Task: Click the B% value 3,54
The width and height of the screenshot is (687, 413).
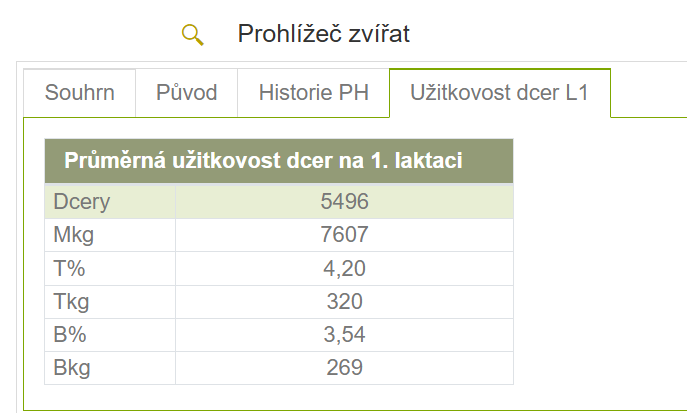Action: pos(344,335)
